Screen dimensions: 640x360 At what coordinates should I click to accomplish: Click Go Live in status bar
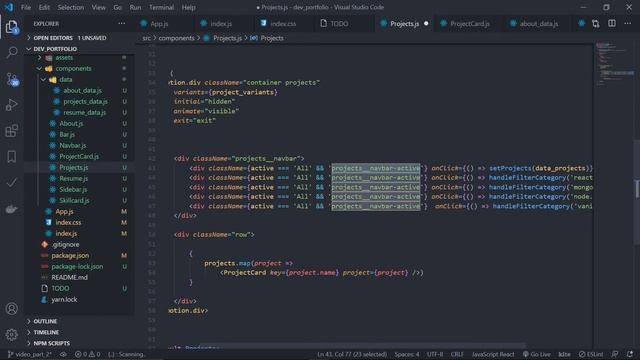[x=537, y=354]
